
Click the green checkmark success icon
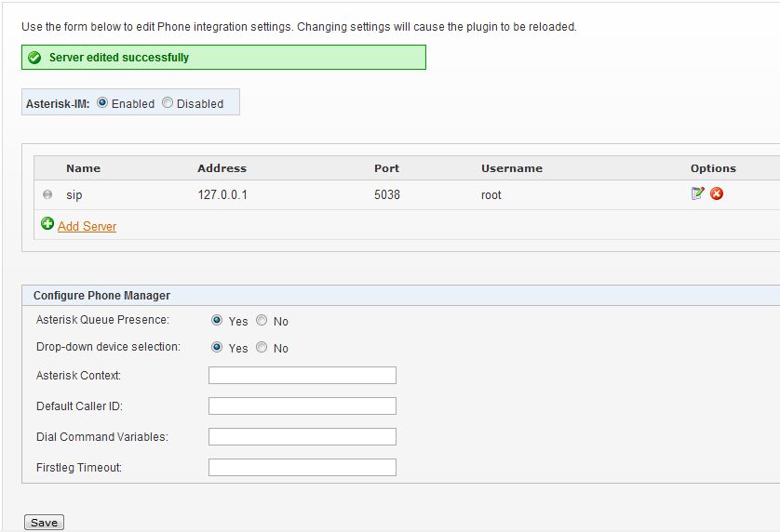tap(34, 58)
